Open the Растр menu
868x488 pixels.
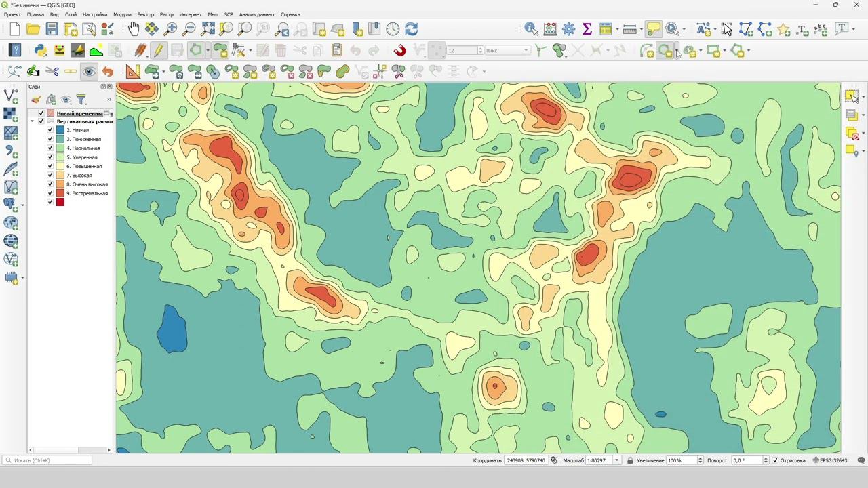[x=166, y=14]
